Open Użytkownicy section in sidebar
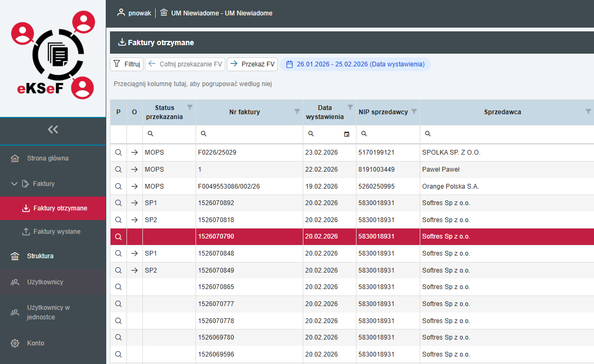Screen dimensions: 594x364 pos(45,282)
